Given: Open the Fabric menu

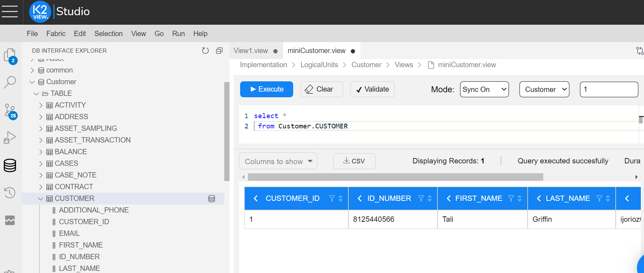Looking at the screenshot, I should point(56,34).
